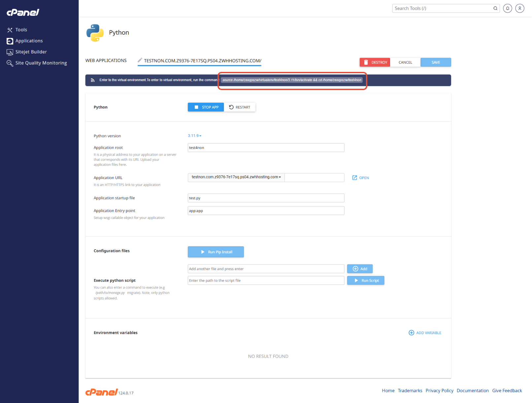This screenshot has height=403, width=532.
Task: Restart the Python app
Action: coord(240,107)
